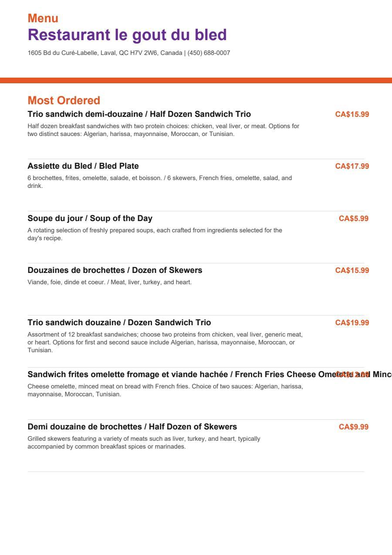Viewport: 392px width, 555px height.
Task: Click the CA$15.99 price for Dozen of Skewers
Action: point(352,270)
